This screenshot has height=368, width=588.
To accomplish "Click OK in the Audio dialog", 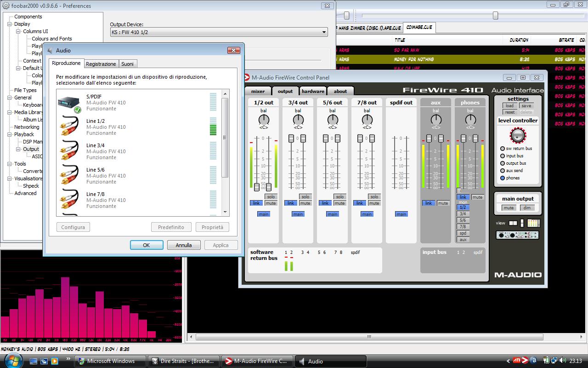I will [x=147, y=245].
